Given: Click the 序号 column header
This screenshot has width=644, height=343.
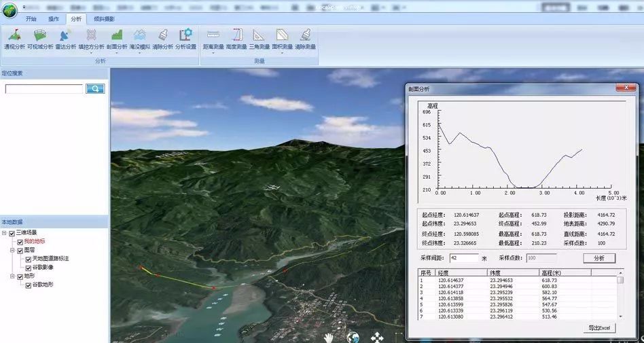Looking at the screenshot, I should point(427,273).
